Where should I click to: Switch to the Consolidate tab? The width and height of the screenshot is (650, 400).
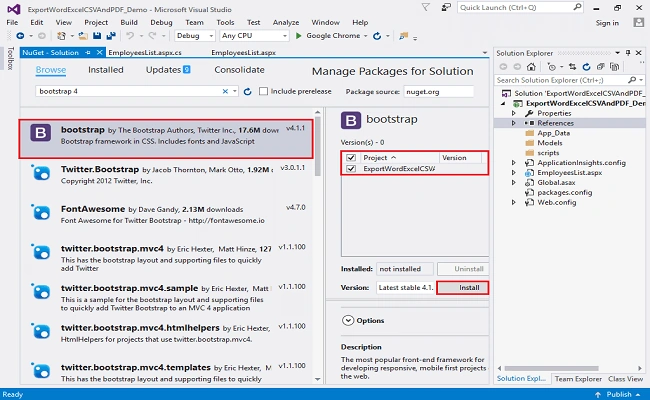(x=239, y=70)
